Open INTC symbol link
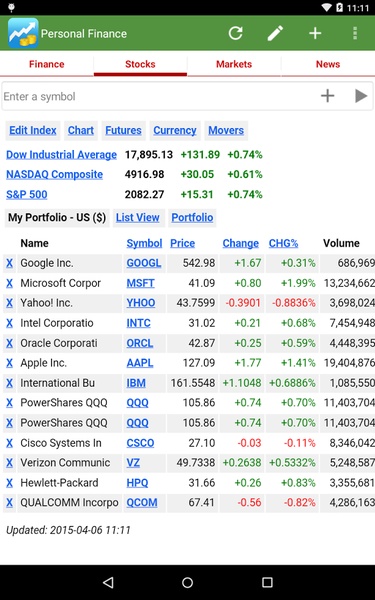375x600 pixels. (139, 323)
